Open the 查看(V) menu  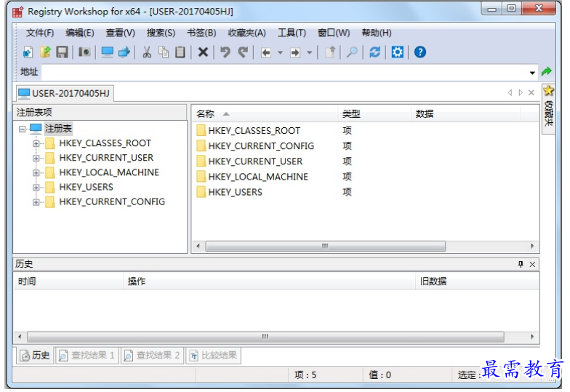point(121,33)
